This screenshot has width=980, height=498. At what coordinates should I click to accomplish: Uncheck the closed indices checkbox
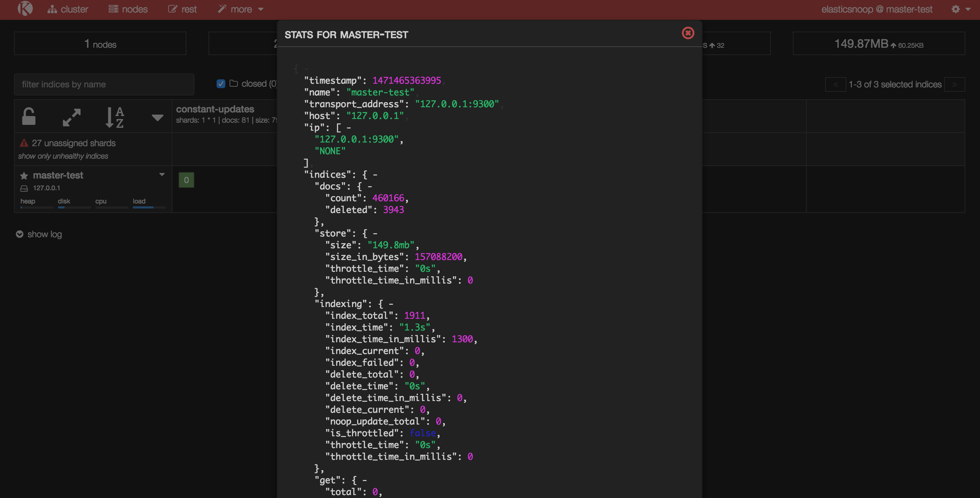tap(221, 83)
